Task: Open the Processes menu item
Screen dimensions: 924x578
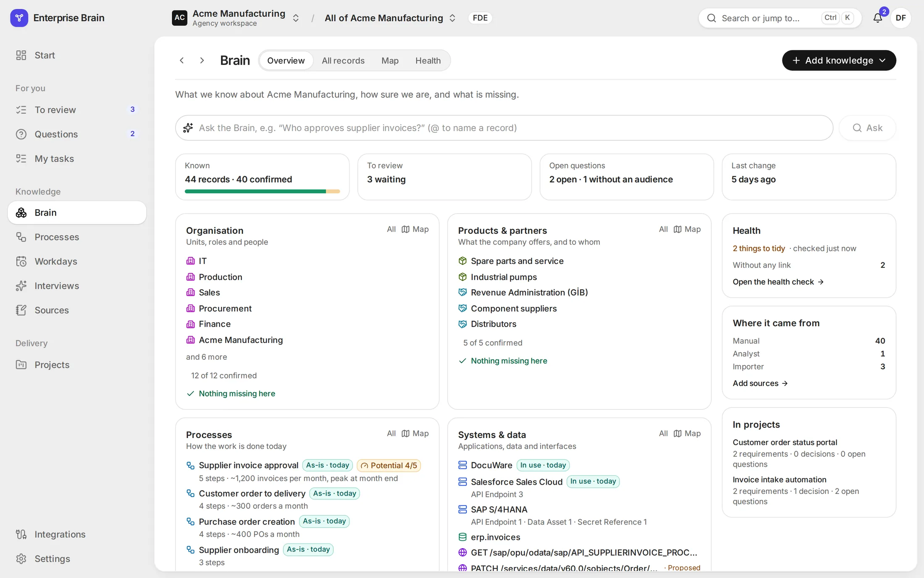Action: coord(77,237)
